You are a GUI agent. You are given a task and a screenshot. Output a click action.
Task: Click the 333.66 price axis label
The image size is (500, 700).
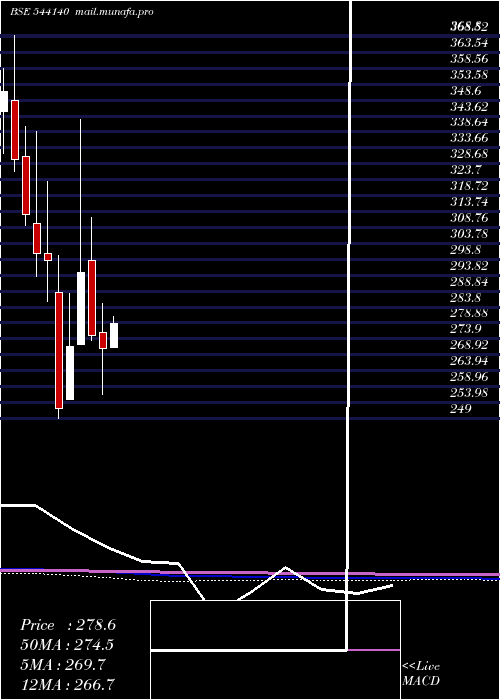pos(469,138)
